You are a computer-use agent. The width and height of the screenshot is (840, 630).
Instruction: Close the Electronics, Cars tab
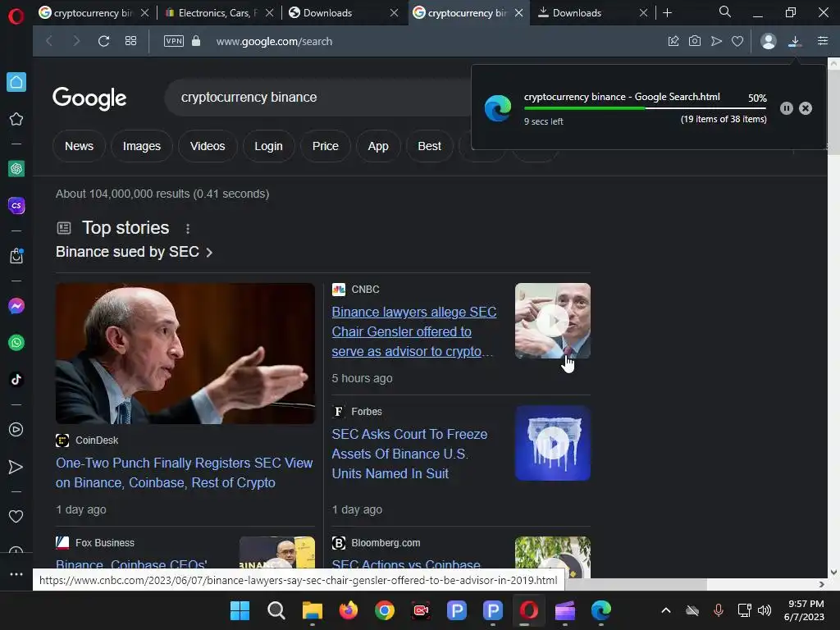pos(269,13)
